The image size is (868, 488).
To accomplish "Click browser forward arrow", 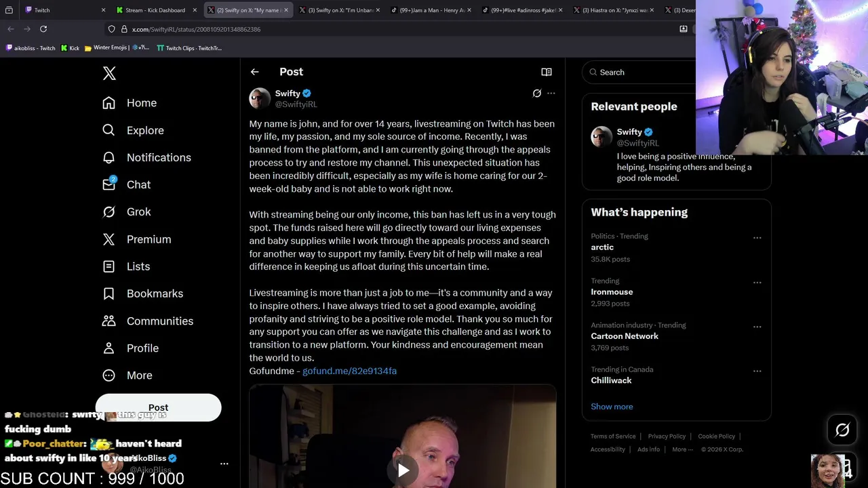I will tap(27, 29).
